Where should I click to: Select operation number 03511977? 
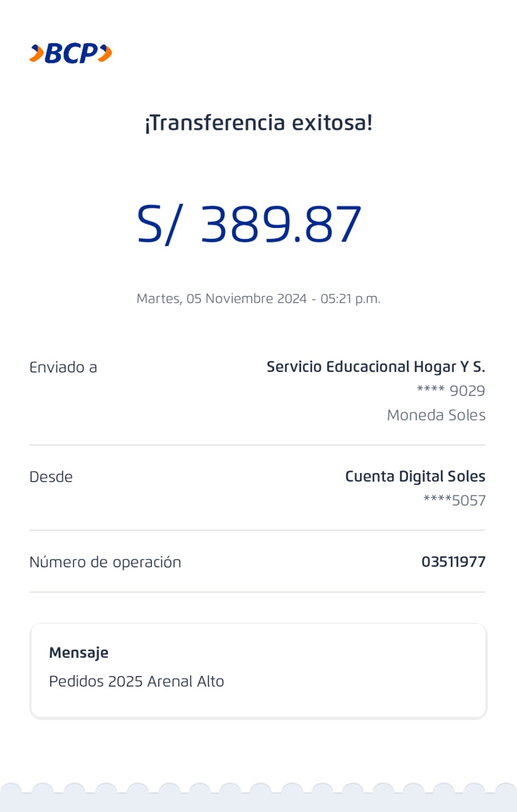tap(453, 562)
